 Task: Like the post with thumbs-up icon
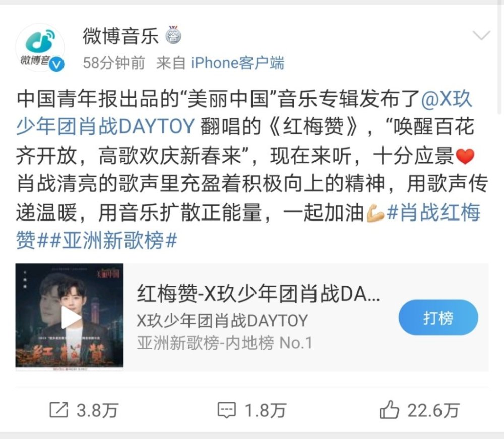389,409
